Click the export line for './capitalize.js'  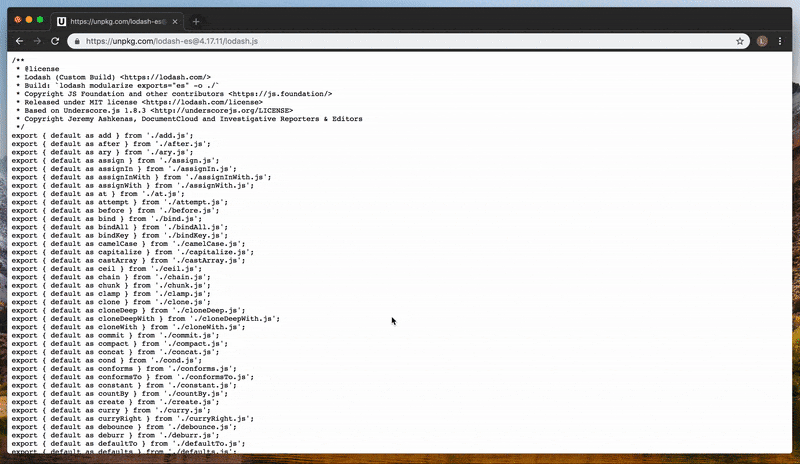click(x=133, y=252)
